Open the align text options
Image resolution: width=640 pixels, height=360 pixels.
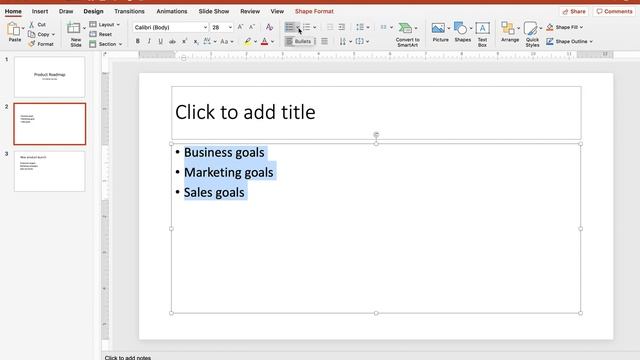coord(362,41)
